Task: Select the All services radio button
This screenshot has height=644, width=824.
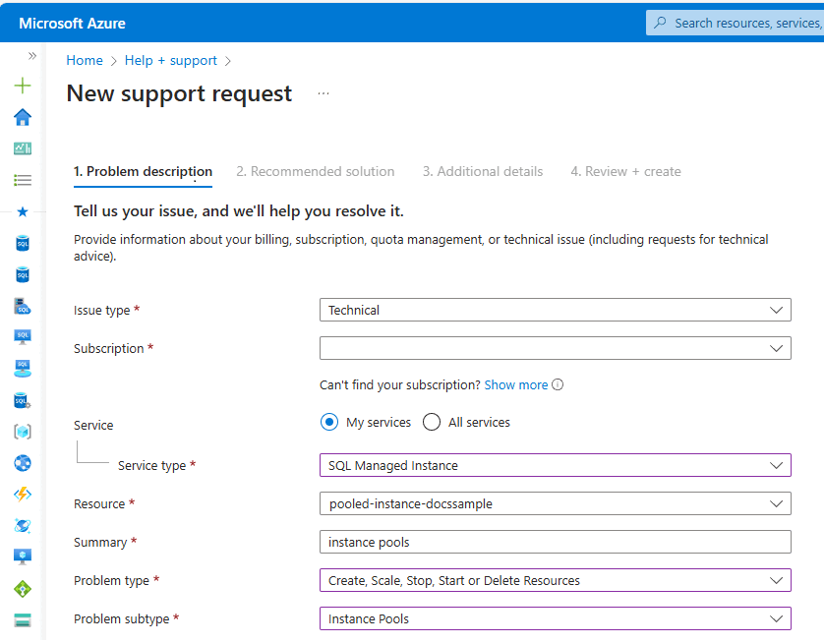Action: click(x=431, y=421)
